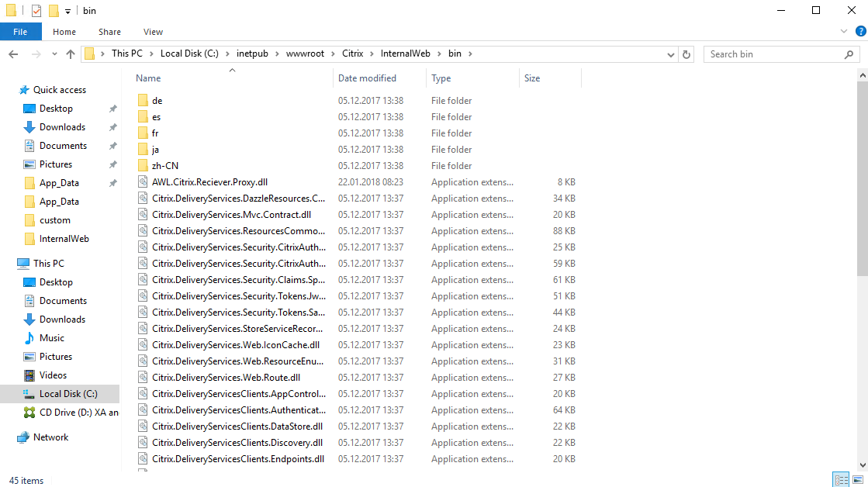The image size is (868, 487).
Task: Expand the This PC node in sidebar
Action: click(16, 263)
